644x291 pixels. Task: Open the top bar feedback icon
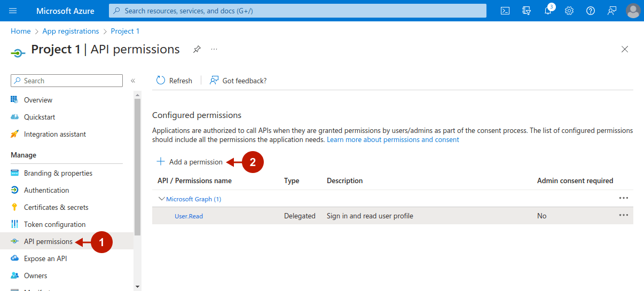tap(612, 11)
